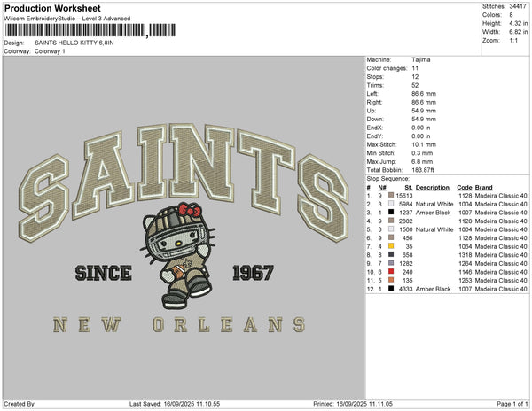Select the Last Saved timestamp 16/09/2025 11.10.55
532x411 pixels.
click(x=192, y=404)
